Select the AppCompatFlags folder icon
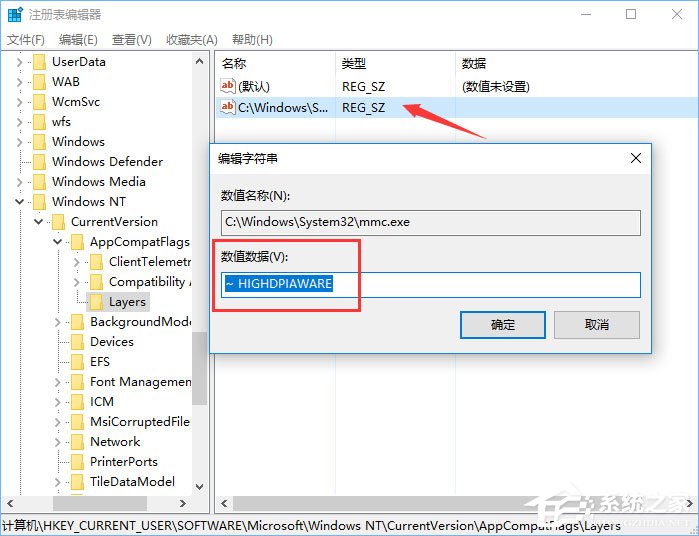Viewport: 699px width, 536px height. coord(78,242)
